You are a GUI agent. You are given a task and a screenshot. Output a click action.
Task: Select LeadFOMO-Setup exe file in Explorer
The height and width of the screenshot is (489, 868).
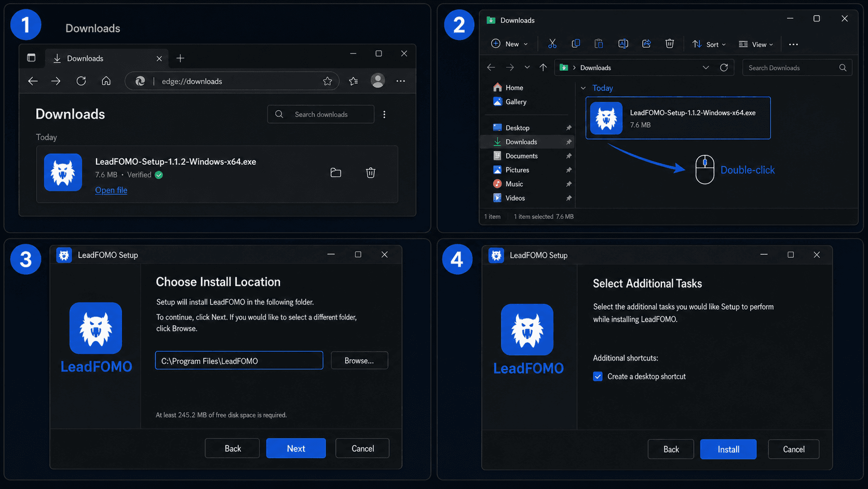[678, 118]
